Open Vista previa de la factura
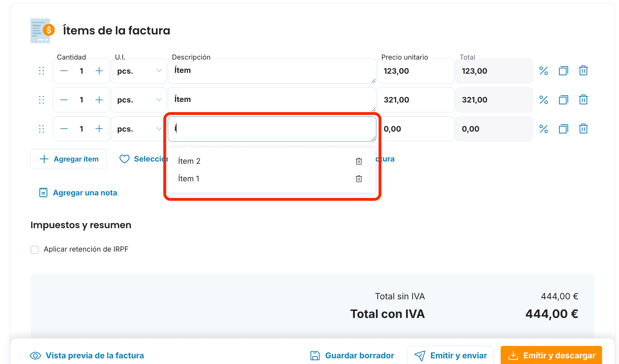This screenshot has height=364, width=619. pos(87,356)
